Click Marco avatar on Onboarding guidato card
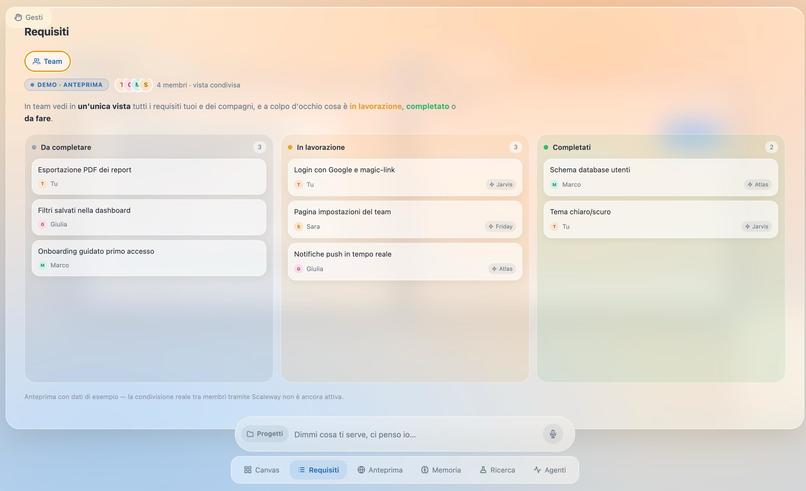This screenshot has height=491, width=806. pyautogui.click(x=43, y=265)
